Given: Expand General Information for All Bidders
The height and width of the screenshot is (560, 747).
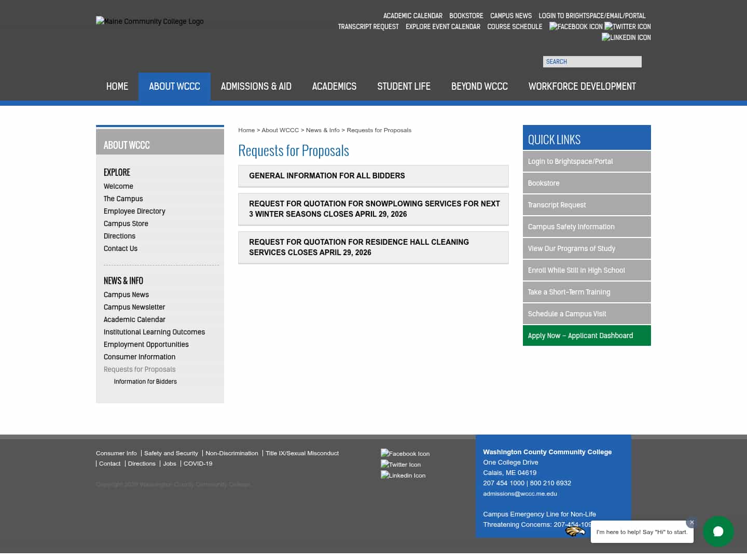Looking at the screenshot, I should pos(327,176).
